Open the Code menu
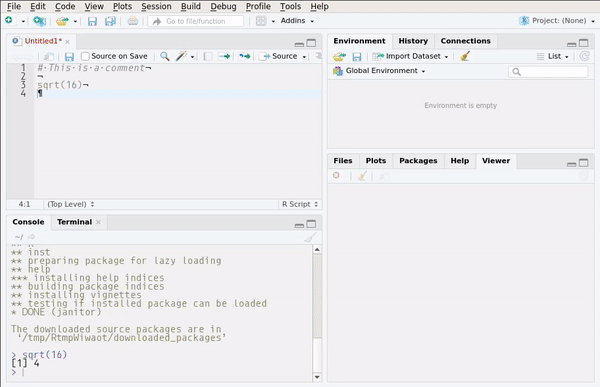This screenshot has height=387, width=600. click(x=65, y=7)
